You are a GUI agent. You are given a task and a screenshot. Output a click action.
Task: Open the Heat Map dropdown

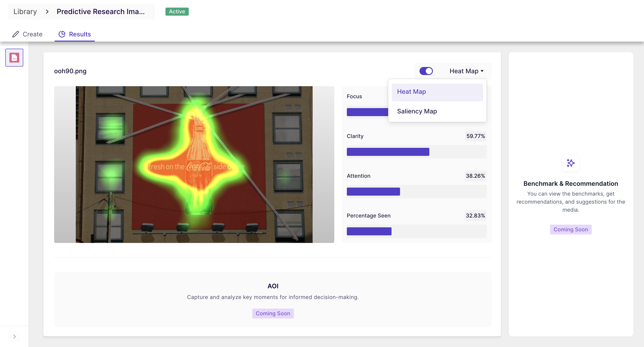click(x=466, y=71)
